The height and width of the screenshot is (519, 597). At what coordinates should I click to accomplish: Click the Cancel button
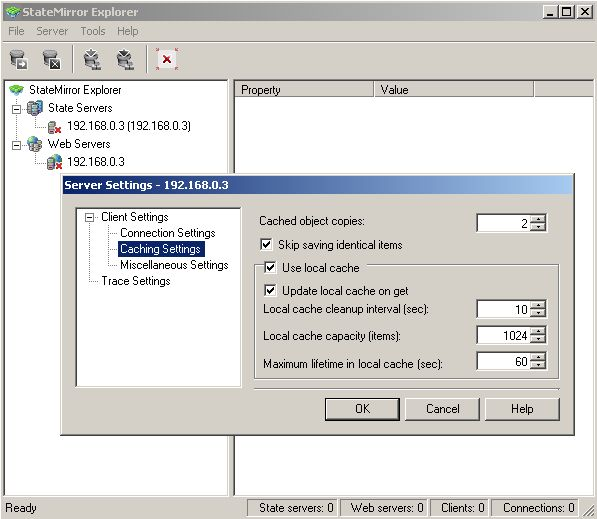coord(442,409)
